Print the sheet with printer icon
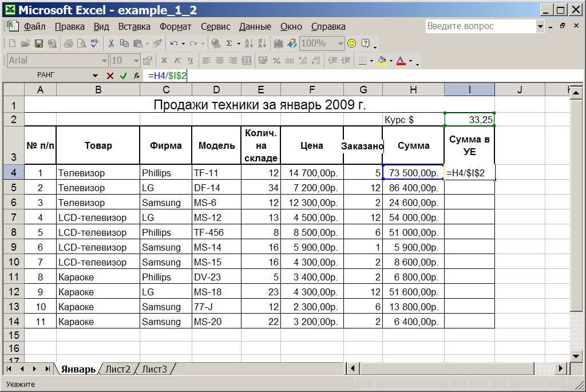The height and width of the screenshot is (392, 586). (69, 43)
